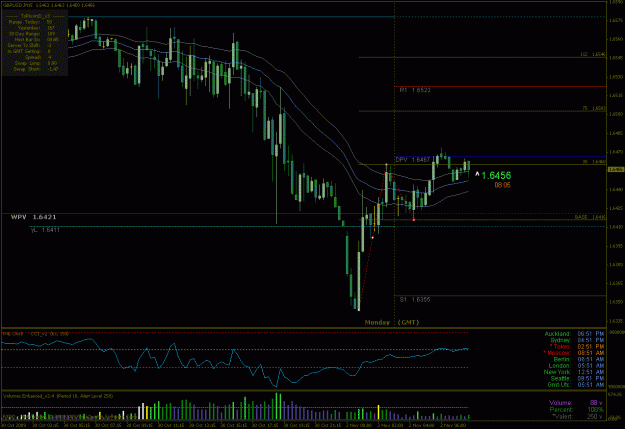Click the BASE level label on the right
The width and height of the screenshot is (625, 429).
pyautogui.click(x=590, y=218)
